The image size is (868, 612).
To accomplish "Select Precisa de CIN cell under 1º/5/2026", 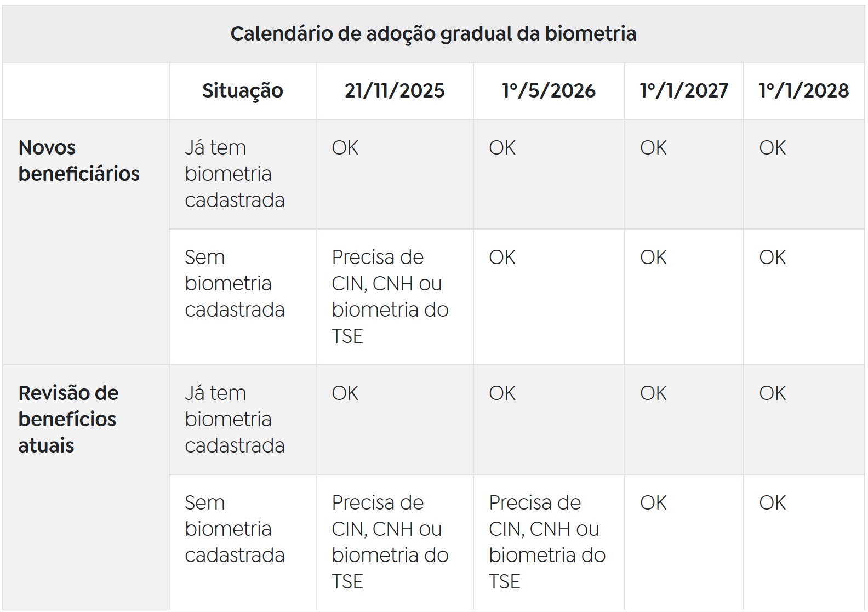I will pyautogui.click(x=547, y=542).
